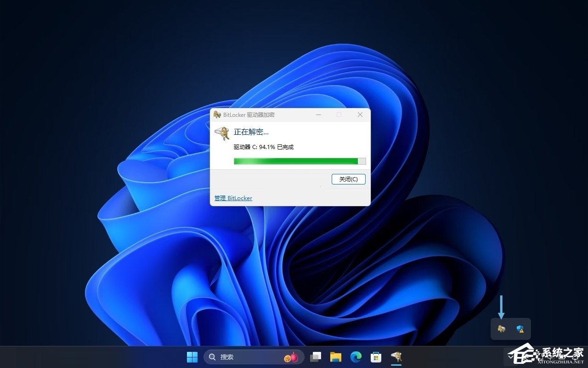588x368 pixels.
Task: Select the active BitLocker app icon on the taskbar
Action: 396,356
